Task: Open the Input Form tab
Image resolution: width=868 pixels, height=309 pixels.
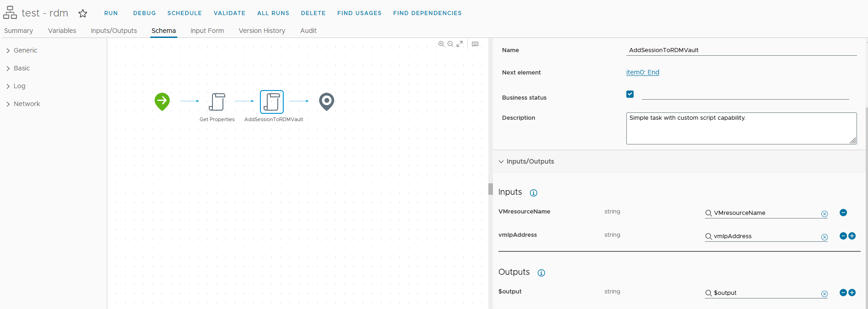Action: click(x=207, y=31)
